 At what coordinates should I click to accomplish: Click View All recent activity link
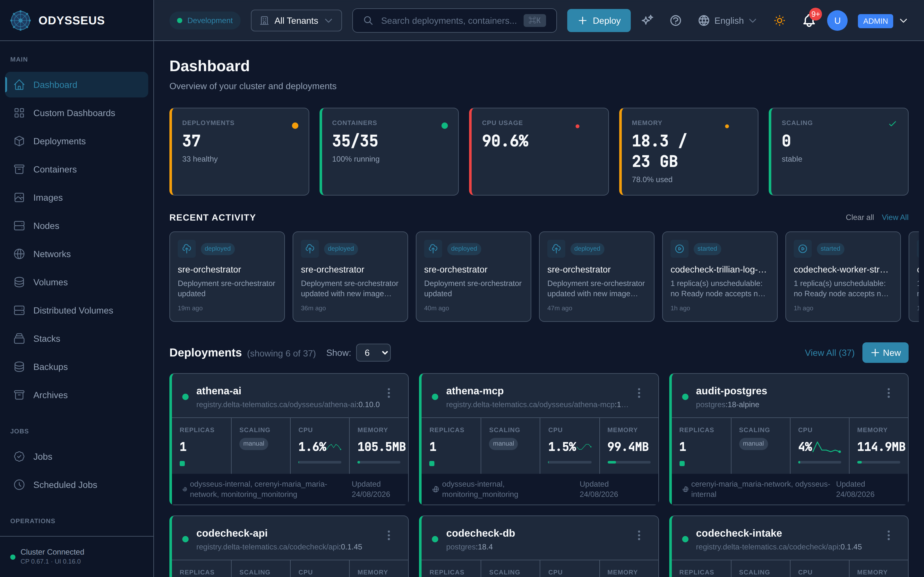point(894,218)
